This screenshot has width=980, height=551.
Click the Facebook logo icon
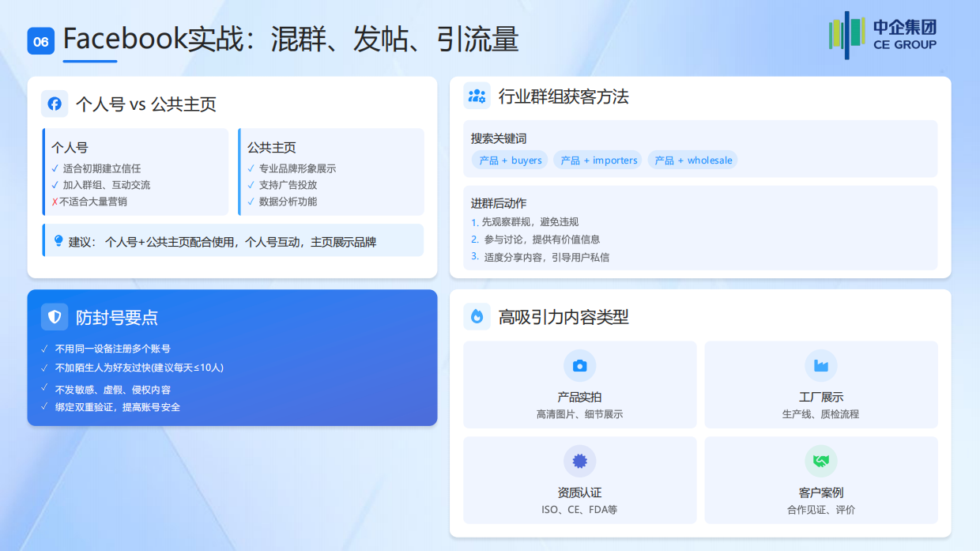(x=54, y=104)
